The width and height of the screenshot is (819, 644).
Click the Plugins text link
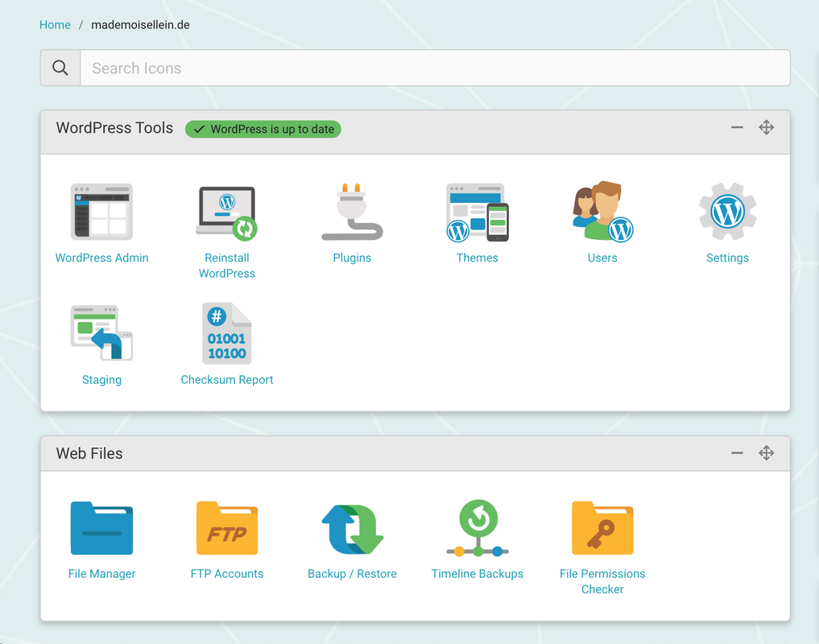(352, 258)
